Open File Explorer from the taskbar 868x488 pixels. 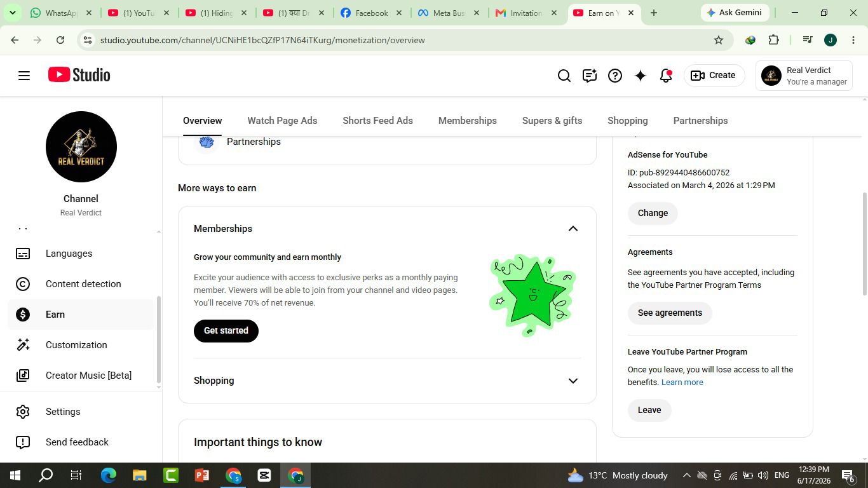coord(140,475)
